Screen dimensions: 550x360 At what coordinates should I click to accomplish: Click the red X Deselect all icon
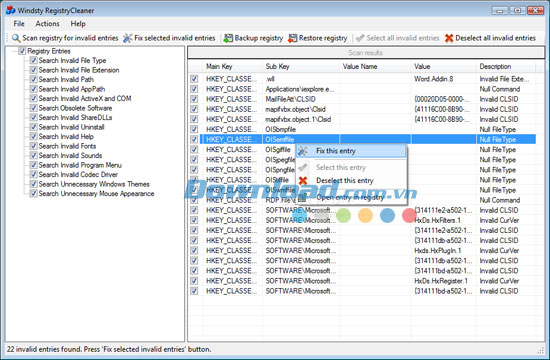(449, 38)
